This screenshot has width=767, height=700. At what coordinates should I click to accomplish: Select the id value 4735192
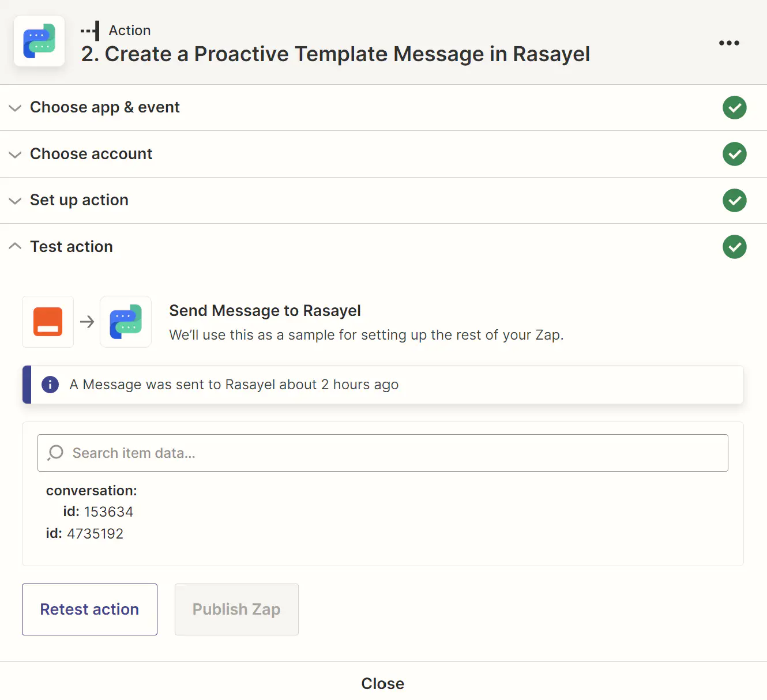pos(95,534)
